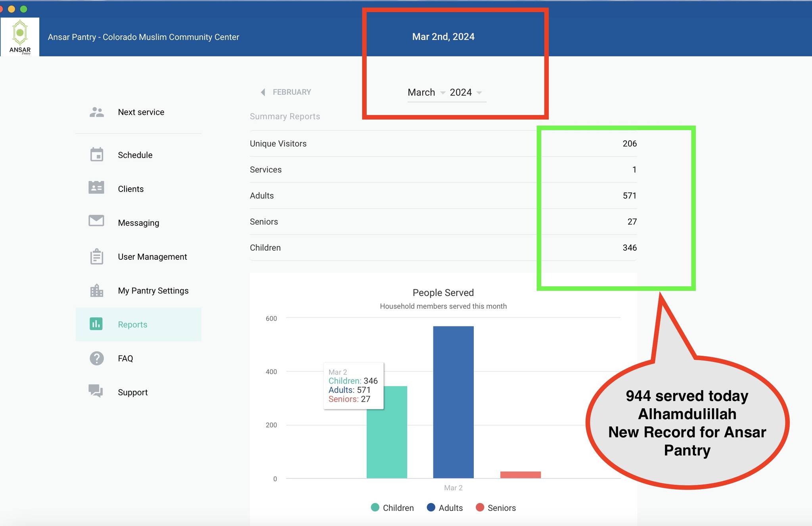Screen dimensions: 812x526
Task: Click the Messaging envelope icon
Action: point(96,221)
